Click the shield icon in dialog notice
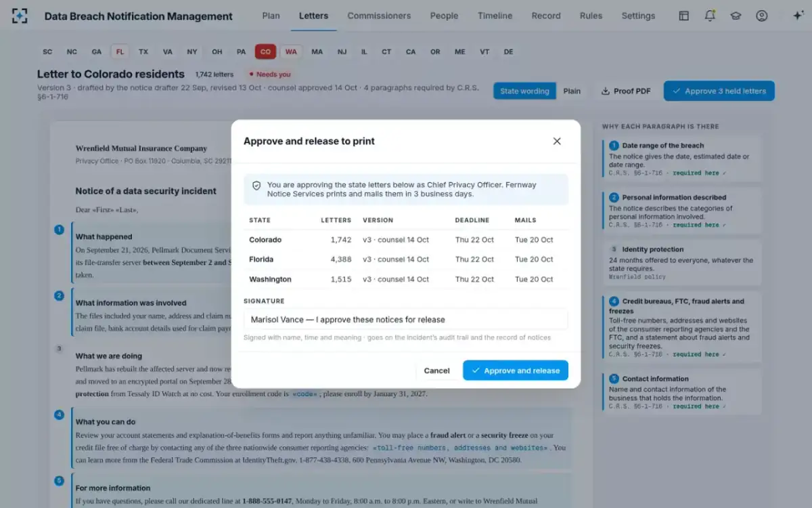812x508 pixels. click(x=256, y=185)
